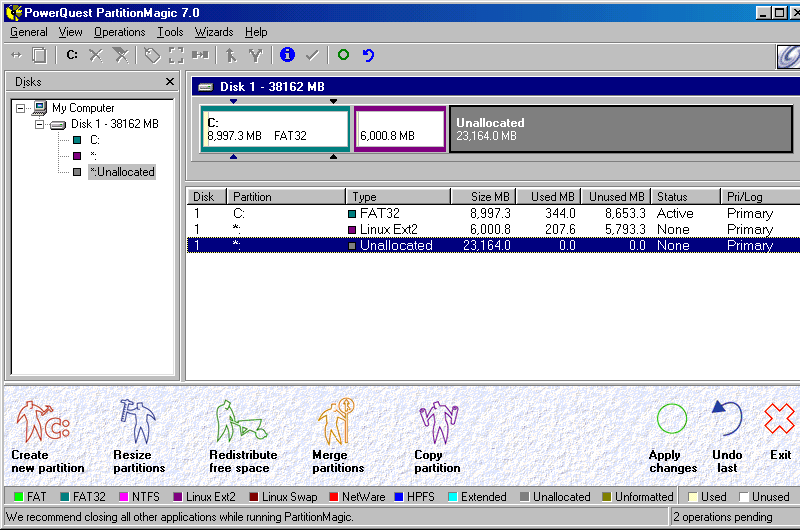Open the Operations menu
Viewport: 800px width, 530px height.
119,32
